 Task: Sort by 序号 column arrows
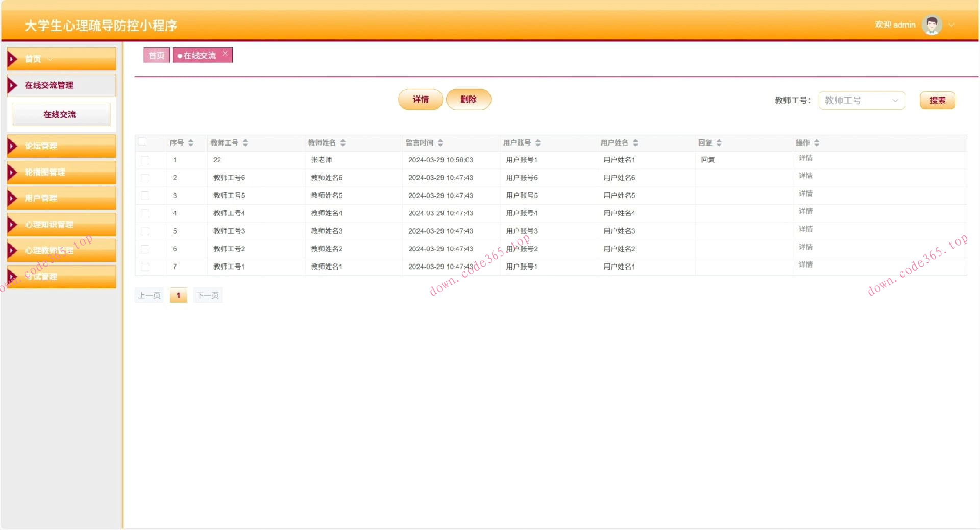[x=191, y=143]
